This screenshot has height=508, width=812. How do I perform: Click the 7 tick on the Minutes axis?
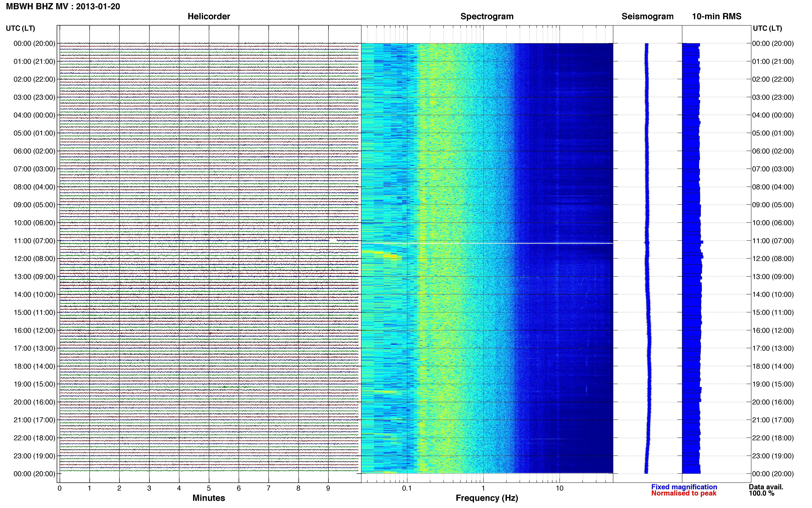[x=269, y=488]
